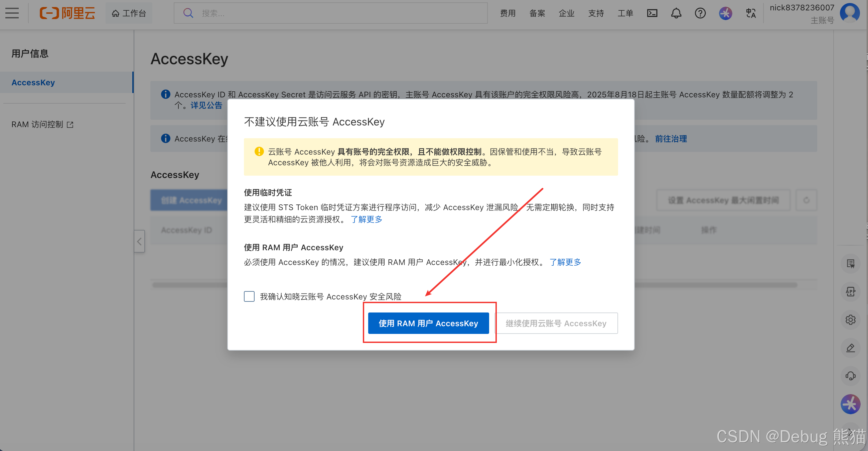The image size is (868, 451).
Task: Collapse the left sidebar panel
Action: pyautogui.click(x=140, y=241)
